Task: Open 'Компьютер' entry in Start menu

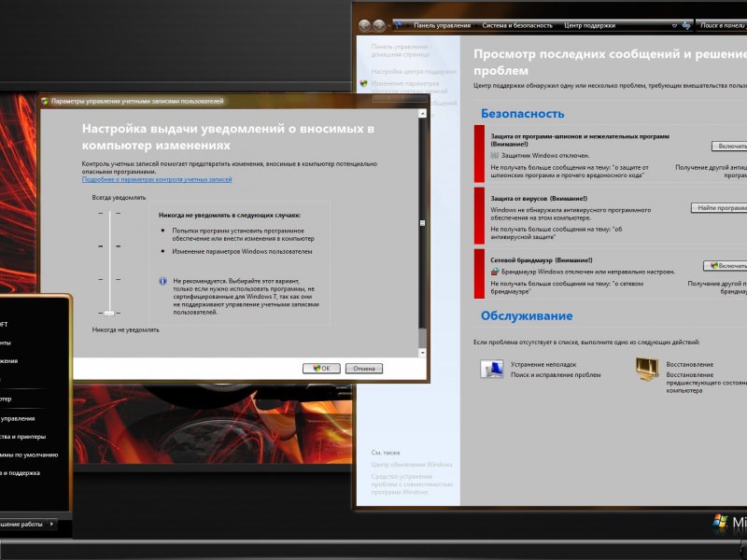Action: tap(6, 399)
